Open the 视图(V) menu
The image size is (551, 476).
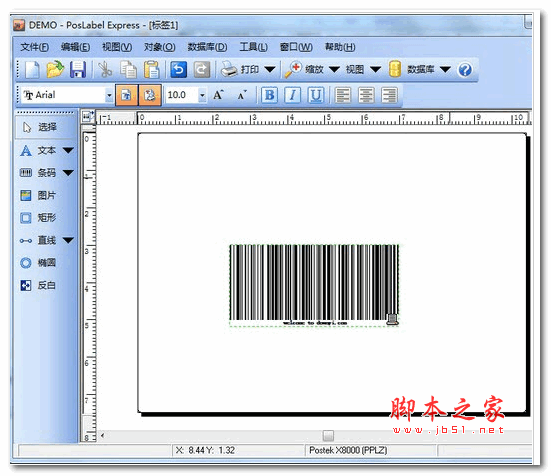click(117, 47)
